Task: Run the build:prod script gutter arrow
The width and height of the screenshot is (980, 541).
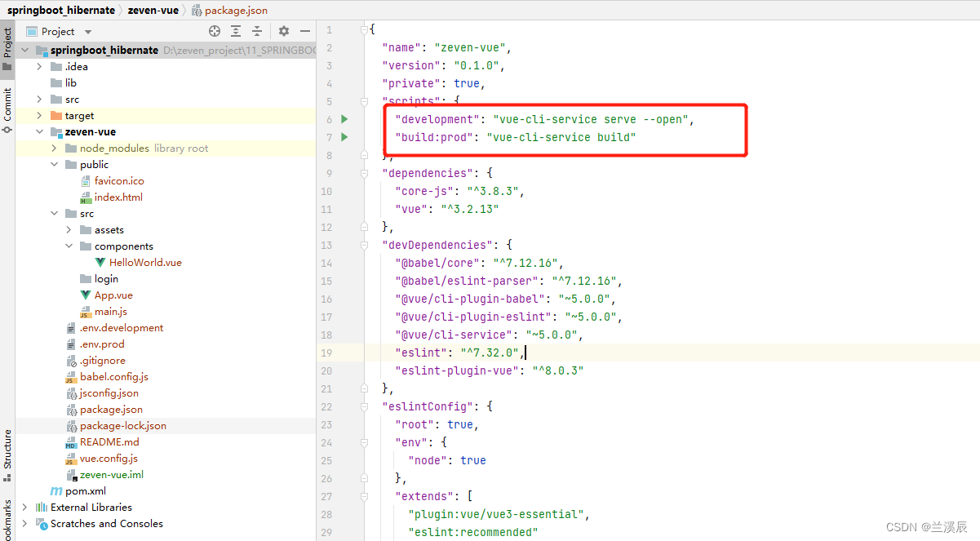Action: 344,137
